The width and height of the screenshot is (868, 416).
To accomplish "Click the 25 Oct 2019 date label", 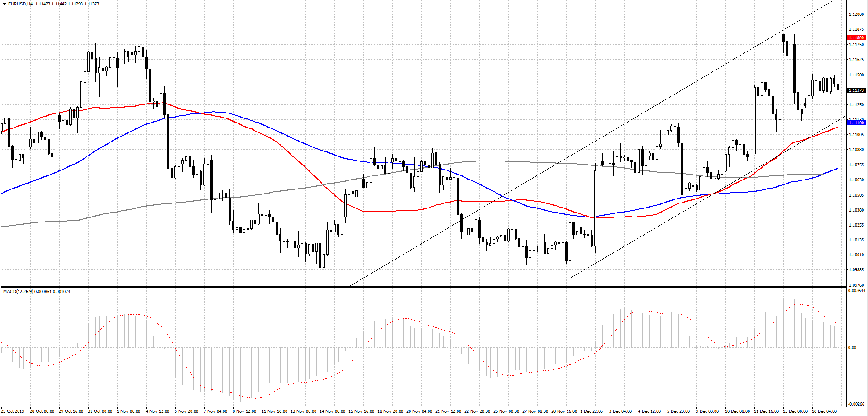I will pyautogui.click(x=13, y=411).
